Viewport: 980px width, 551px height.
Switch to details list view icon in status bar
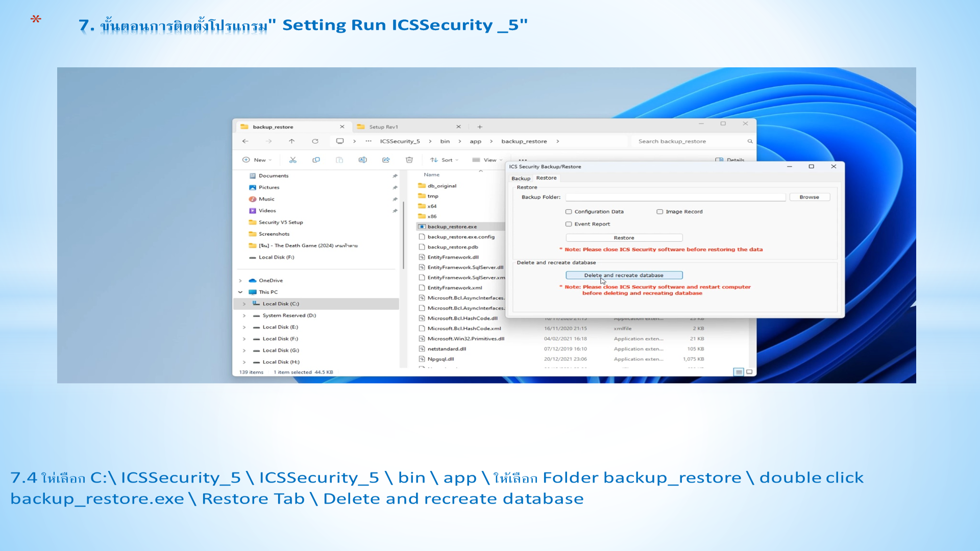(x=739, y=372)
